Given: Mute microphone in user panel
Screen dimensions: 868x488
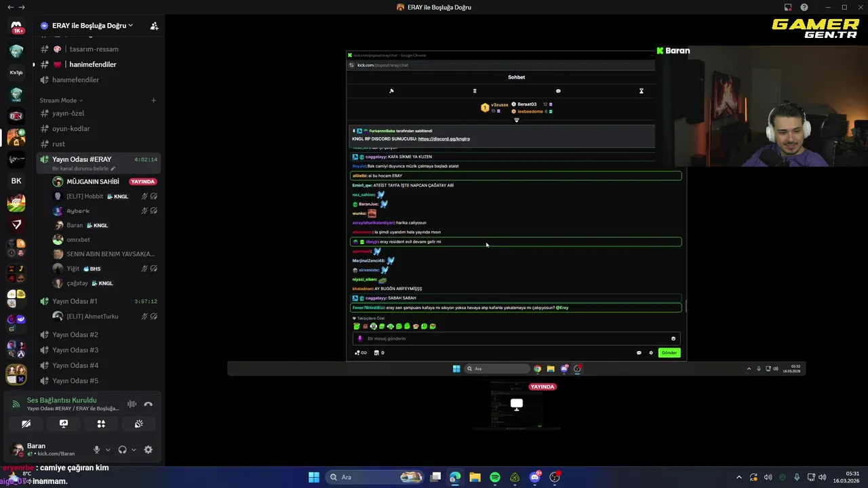Looking at the screenshot, I should pos(96,449).
